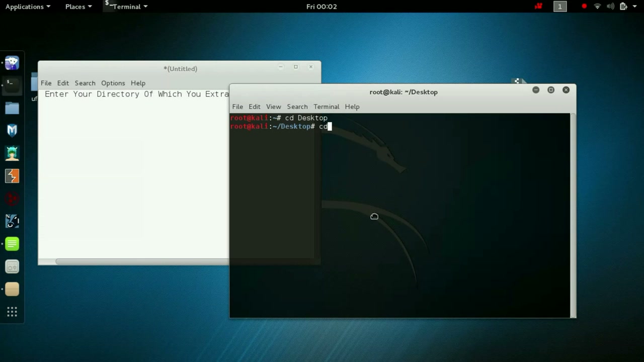Click the terminal vertical scrollbar
This screenshot has height=362, width=644.
pyautogui.click(x=573, y=215)
